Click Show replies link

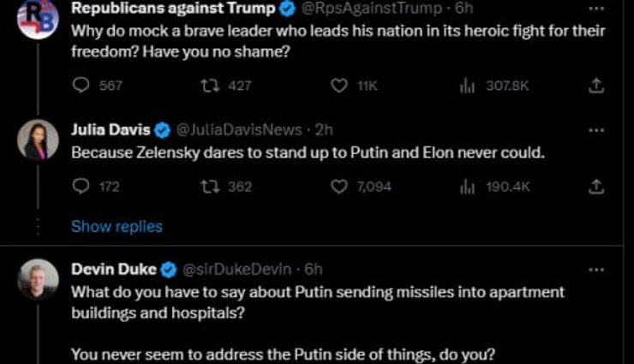(117, 227)
